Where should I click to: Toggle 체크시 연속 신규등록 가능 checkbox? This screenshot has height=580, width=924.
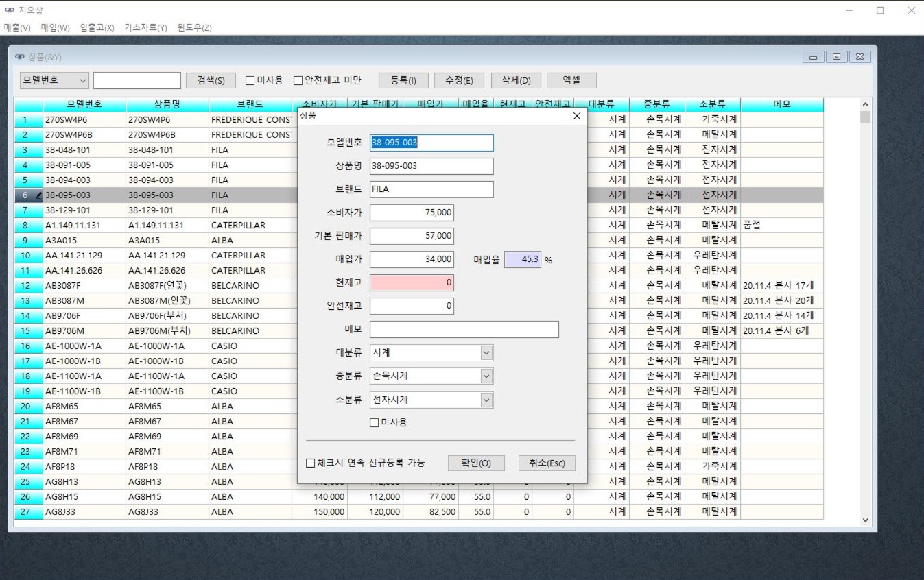point(311,463)
